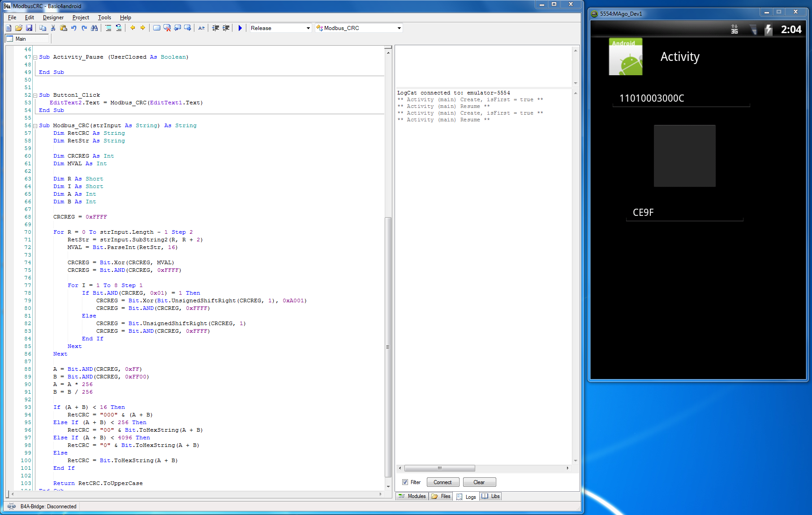
Task: Save the project via floppy icon
Action: point(29,28)
